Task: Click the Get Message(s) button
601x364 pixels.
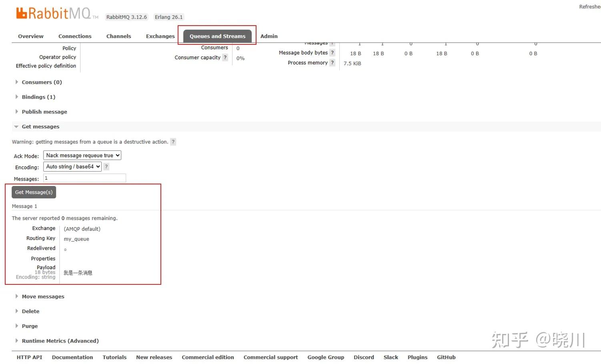Action: pos(34,192)
